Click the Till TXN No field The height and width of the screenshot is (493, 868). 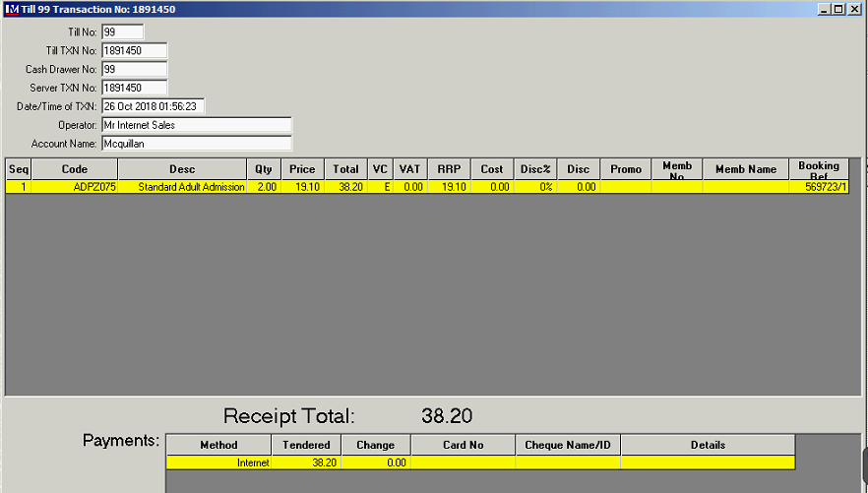point(135,50)
